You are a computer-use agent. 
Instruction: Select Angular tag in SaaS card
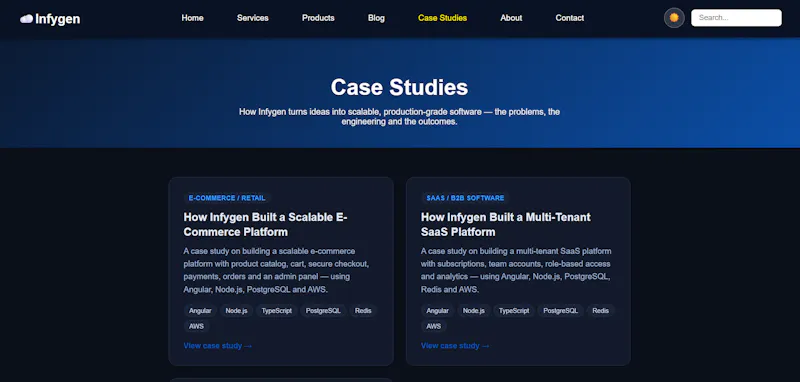pos(437,311)
